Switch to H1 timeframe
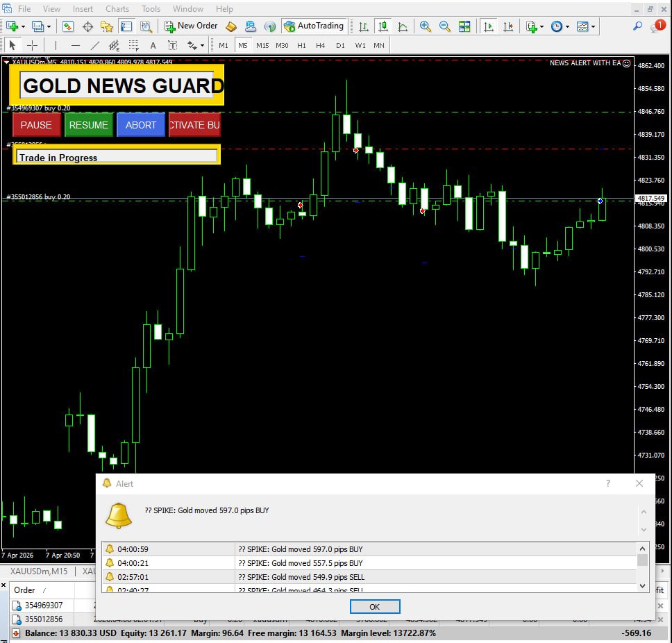This screenshot has height=643, width=672. 301,45
